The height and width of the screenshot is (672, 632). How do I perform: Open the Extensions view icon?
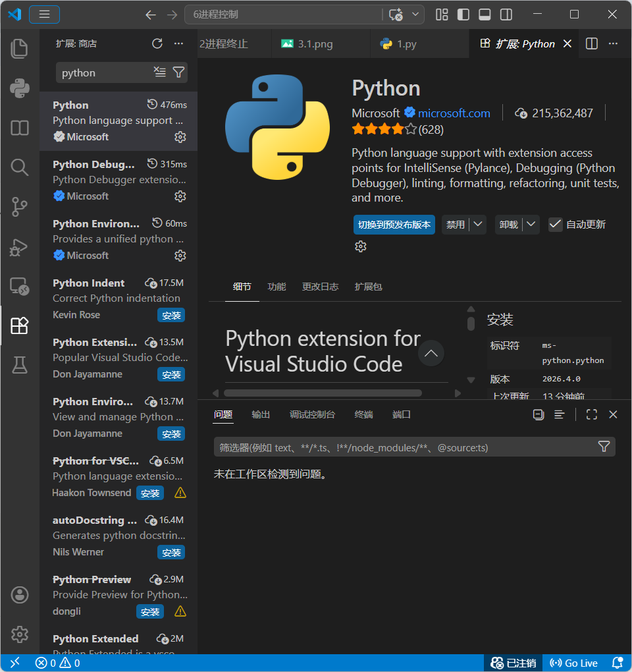pyautogui.click(x=19, y=325)
